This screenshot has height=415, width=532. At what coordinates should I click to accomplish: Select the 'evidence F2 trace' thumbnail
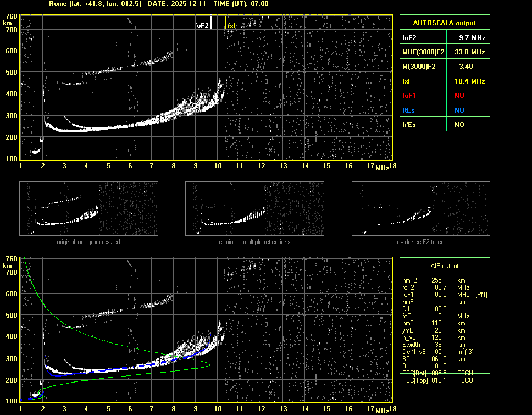click(420, 208)
